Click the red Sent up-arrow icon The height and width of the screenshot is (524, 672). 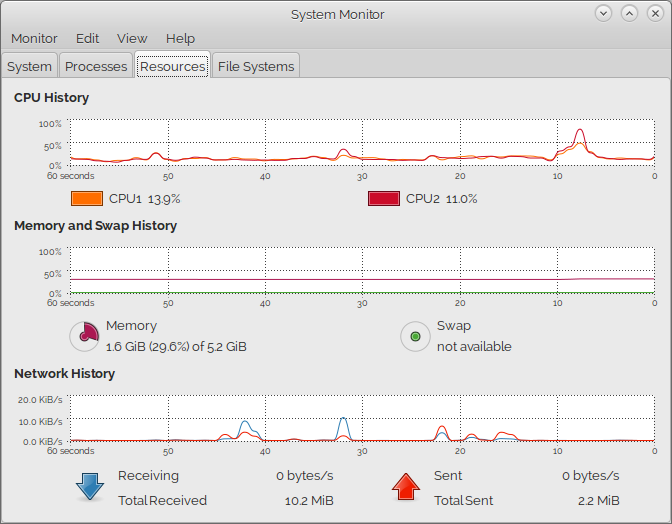(405, 487)
